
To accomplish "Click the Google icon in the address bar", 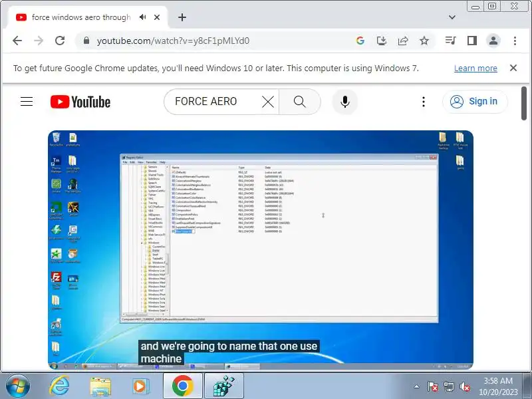I will pos(360,41).
